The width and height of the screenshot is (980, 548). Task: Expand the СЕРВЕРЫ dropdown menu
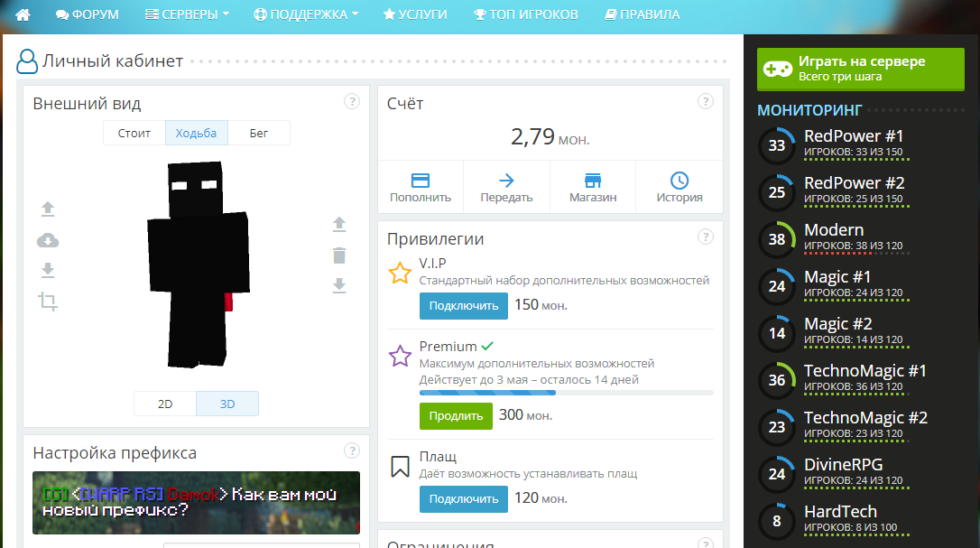coord(188,14)
